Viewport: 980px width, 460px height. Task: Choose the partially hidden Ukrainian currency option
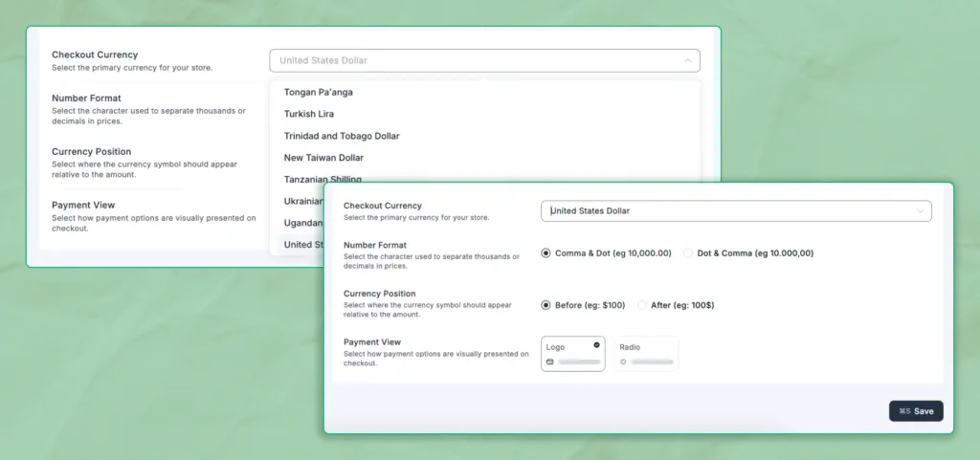303,201
